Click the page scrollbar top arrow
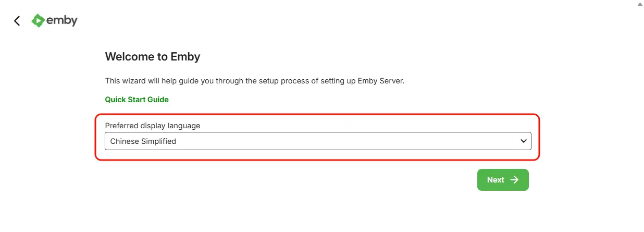644x232 pixels. point(640,4)
